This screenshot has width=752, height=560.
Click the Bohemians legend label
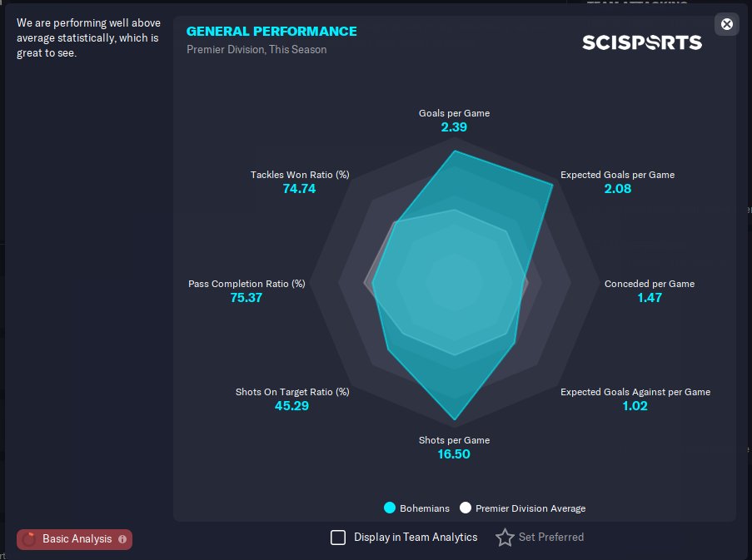[425, 508]
